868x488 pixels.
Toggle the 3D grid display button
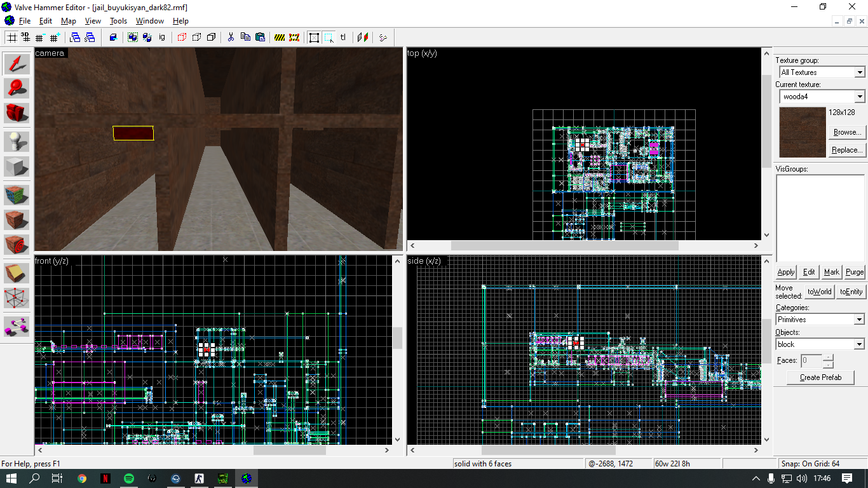coord(25,37)
